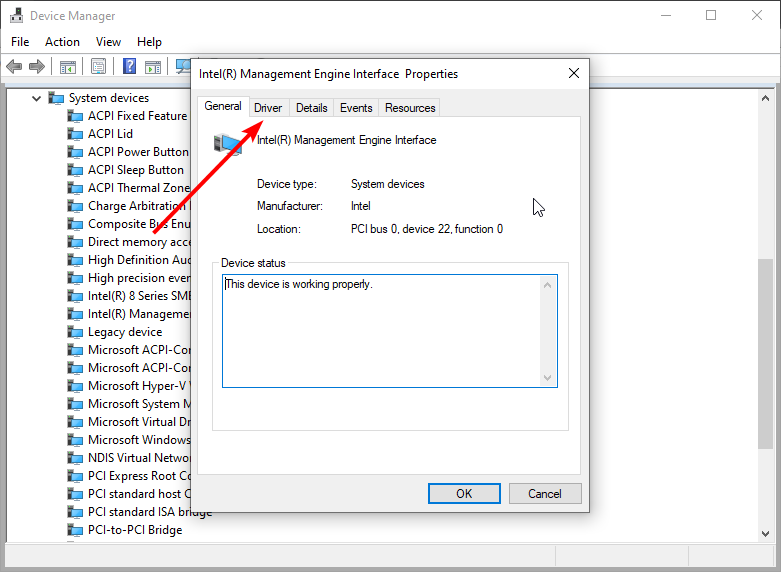Click the System devices category icon
This screenshot has width=781, height=572.
pyautogui.click(x=56, y=98)
